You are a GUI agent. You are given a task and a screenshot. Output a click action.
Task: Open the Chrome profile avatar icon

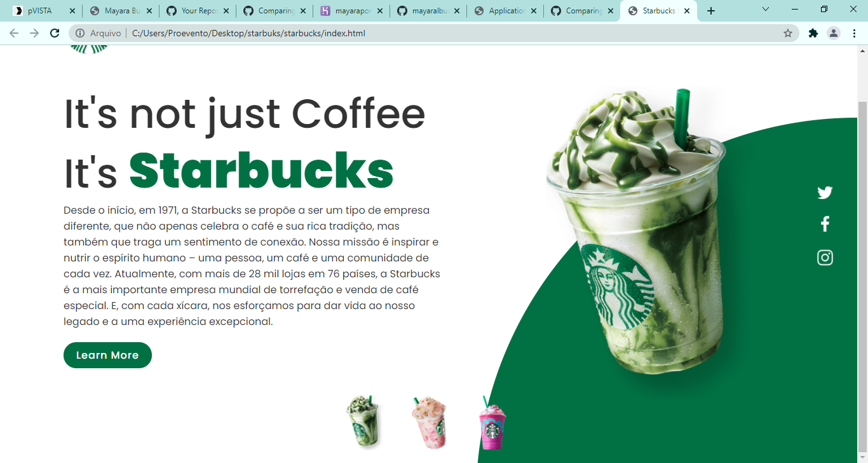(834, 33)
